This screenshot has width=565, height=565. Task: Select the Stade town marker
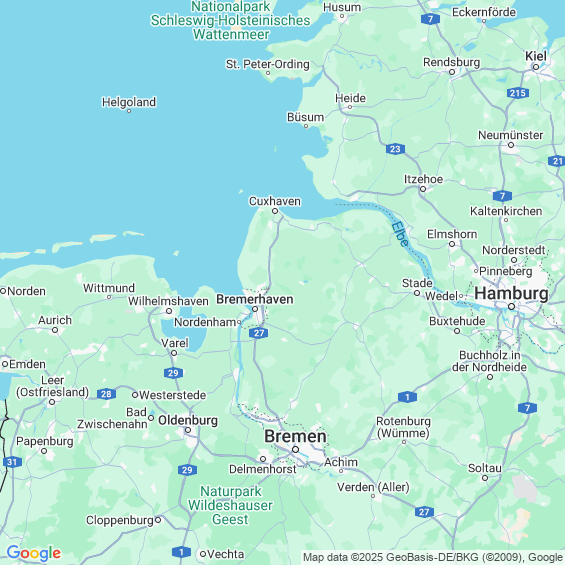click(417, 293)
